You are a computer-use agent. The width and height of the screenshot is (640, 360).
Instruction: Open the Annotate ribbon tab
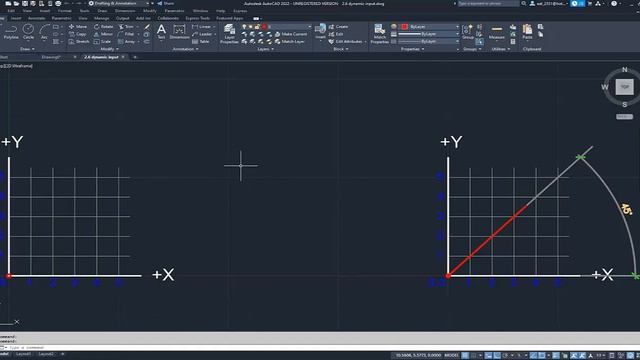pyautogui.click(x=36, y=18)
